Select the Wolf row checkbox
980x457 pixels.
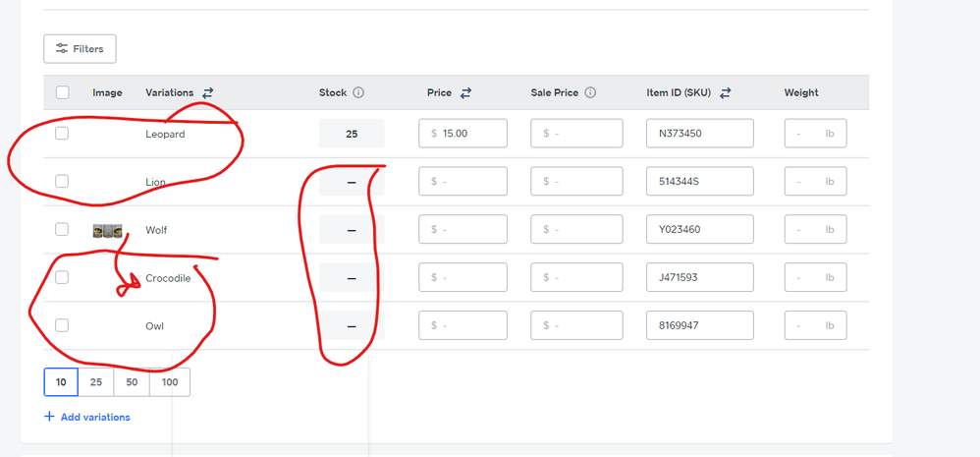pyautogui.click(x=62, y=229)
